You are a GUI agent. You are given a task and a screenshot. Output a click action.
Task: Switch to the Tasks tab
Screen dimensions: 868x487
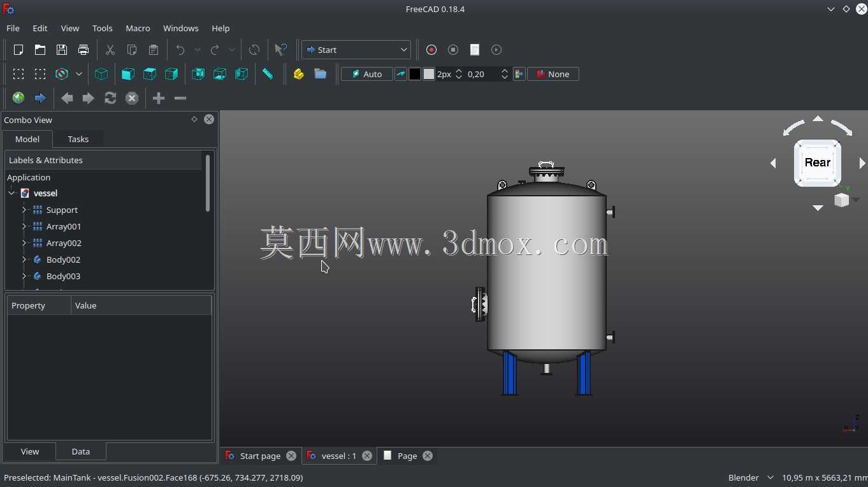78,139
